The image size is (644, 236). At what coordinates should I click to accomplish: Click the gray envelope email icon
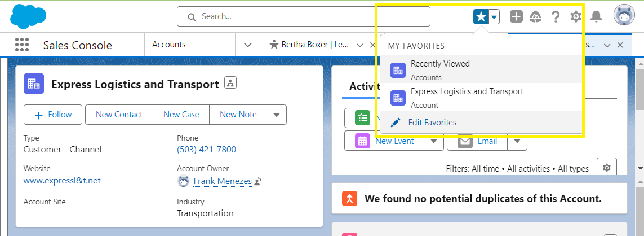465,141
